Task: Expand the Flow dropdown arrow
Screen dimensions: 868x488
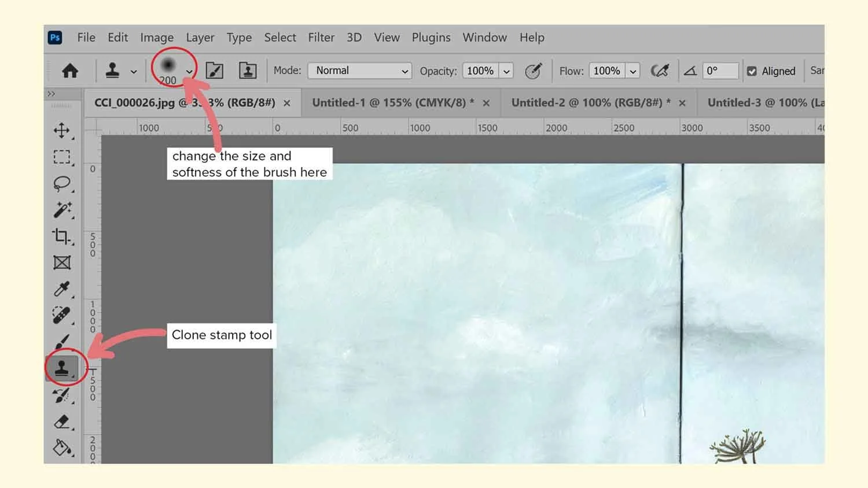Action: point(633,71)
